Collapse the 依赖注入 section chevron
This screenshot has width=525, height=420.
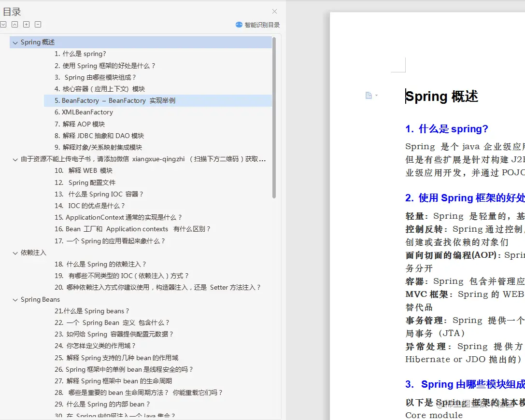[x=15, y=253]
